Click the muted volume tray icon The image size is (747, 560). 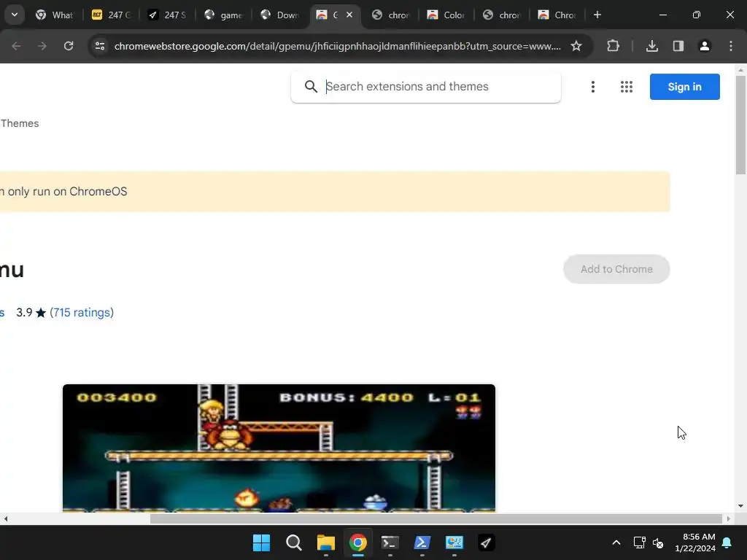click(658, 542)
